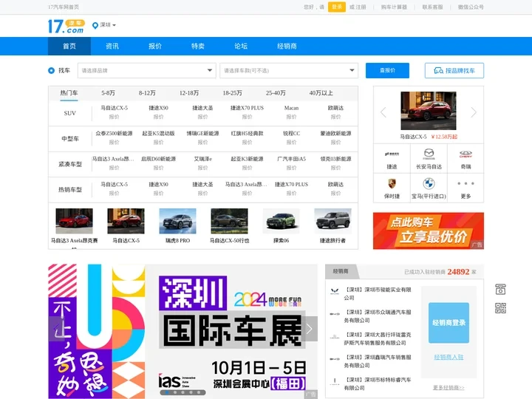This screenshot has width=532, height=399.
Task: Click the 更多 brands dots icon
Action: point(465,183)
